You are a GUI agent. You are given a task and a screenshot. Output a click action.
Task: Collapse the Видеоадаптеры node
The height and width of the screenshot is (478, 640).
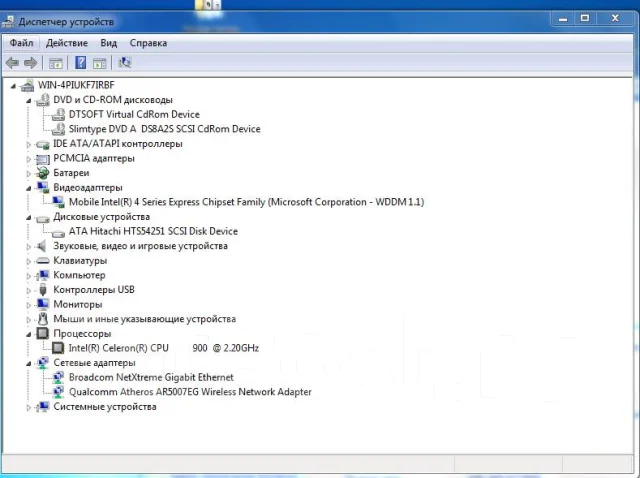click(29, 189)
